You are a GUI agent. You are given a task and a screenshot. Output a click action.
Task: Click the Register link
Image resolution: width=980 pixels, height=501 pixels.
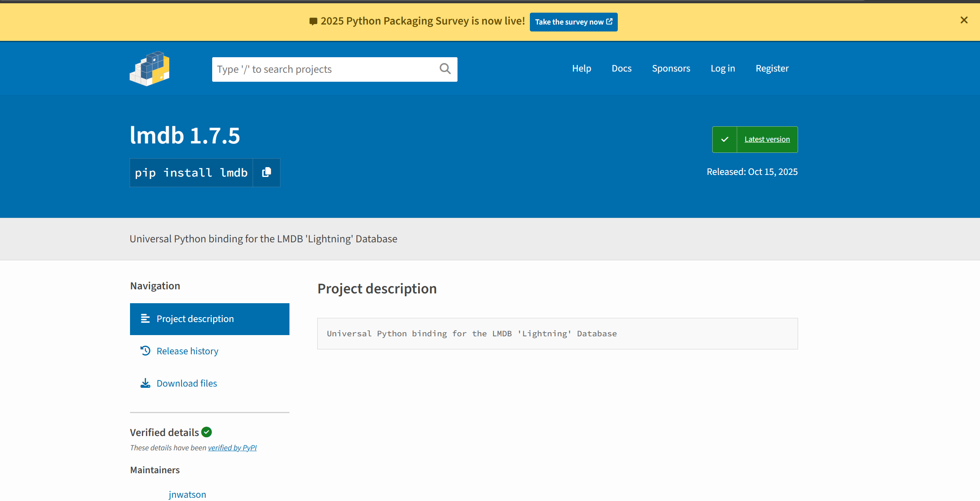(x=772, y=68)
